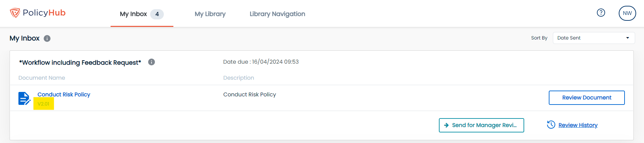Open the Review History link
The width and height of the screenshot is (644, 143).
(578, 125)
